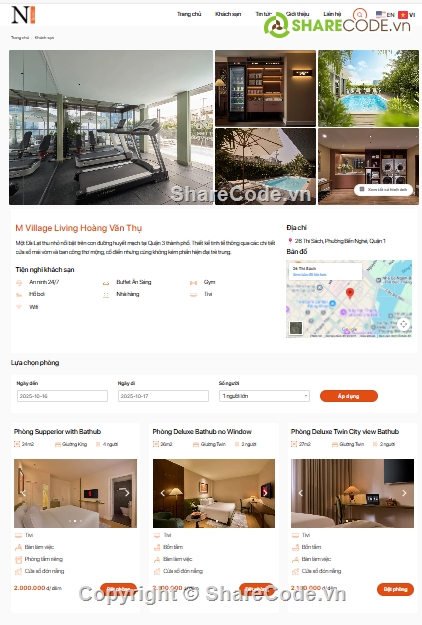
Task: Next image arrow on Supperior room photo
Action: 127,493
